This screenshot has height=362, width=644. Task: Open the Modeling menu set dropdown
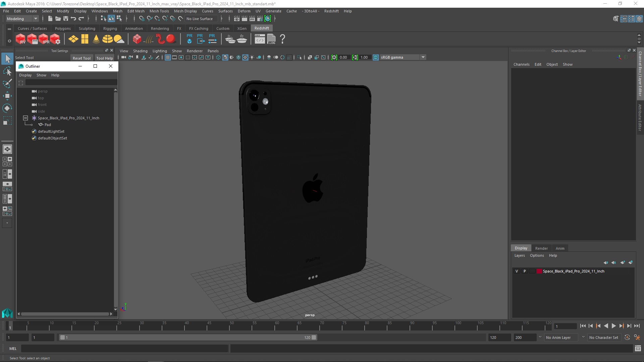[22, 19]
